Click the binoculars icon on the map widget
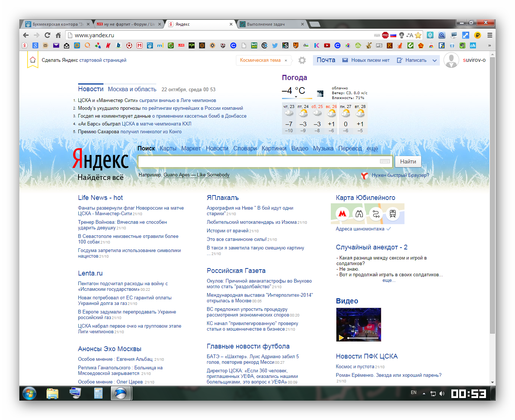Screen dimensions: 515x420 [359, 214]
